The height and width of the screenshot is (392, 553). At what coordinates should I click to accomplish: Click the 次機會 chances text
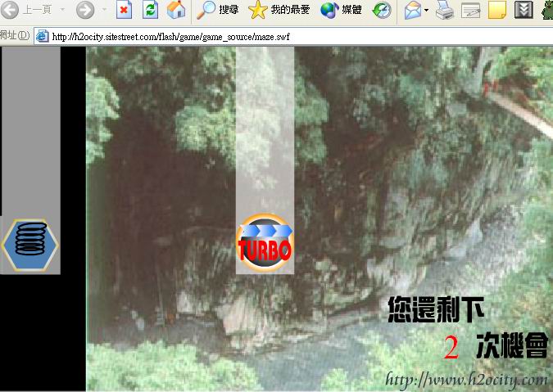click(x=512, y=345)
